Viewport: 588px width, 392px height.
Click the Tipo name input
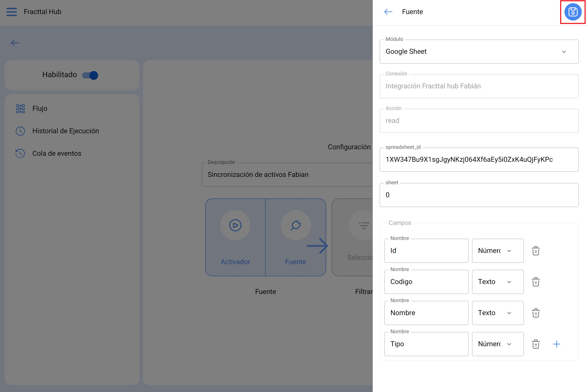tap(426, 344)
